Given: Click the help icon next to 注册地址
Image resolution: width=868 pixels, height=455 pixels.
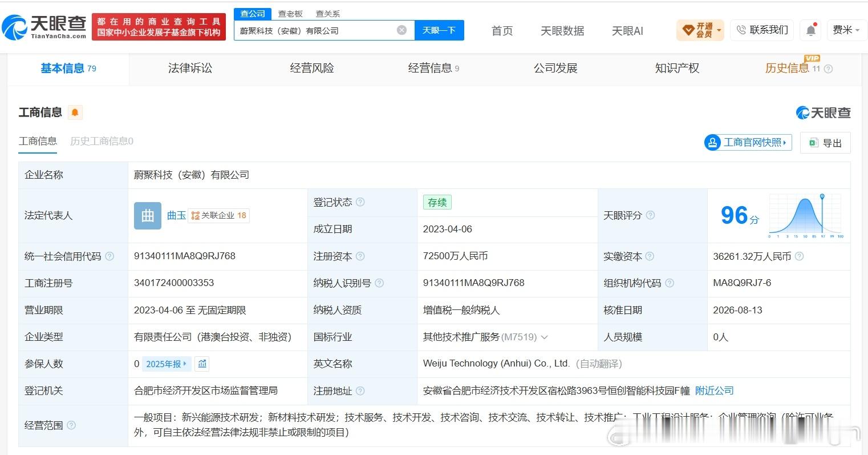Looking at the screenshot, I should (x=360, y=391).
